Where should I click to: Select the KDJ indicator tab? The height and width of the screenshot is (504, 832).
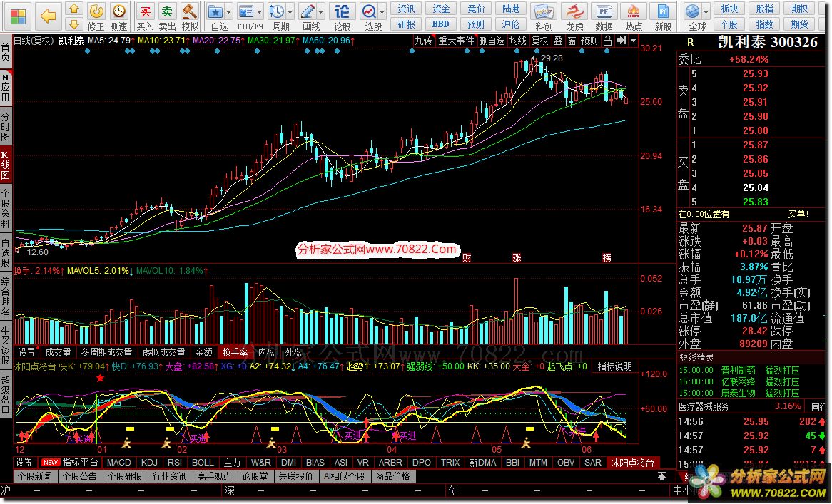[150, 462]
